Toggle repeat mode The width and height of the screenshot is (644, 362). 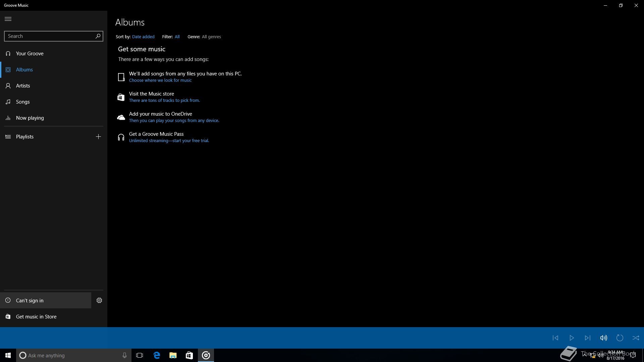click(620, 338)
